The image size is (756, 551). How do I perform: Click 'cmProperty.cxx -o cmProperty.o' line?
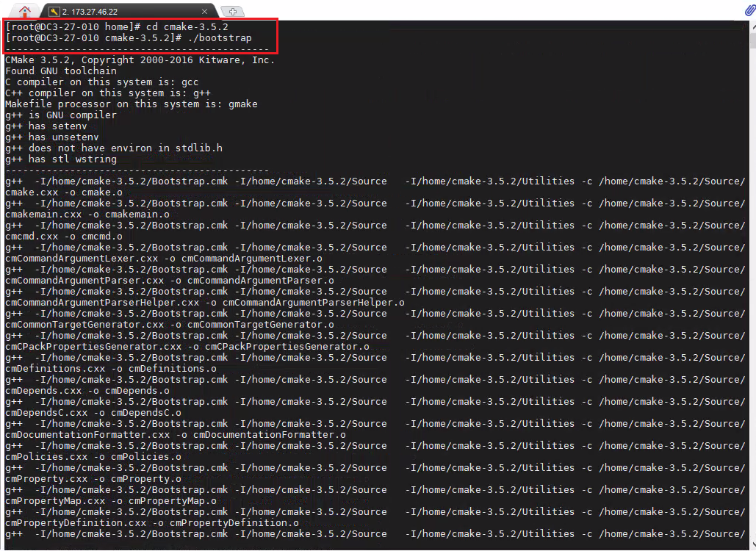[x=93, y=479]
